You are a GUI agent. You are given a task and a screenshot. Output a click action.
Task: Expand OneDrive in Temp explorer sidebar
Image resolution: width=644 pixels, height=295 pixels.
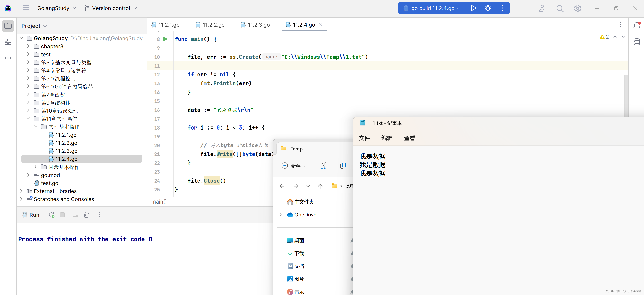pyautogui.click(x=281, y=215)
